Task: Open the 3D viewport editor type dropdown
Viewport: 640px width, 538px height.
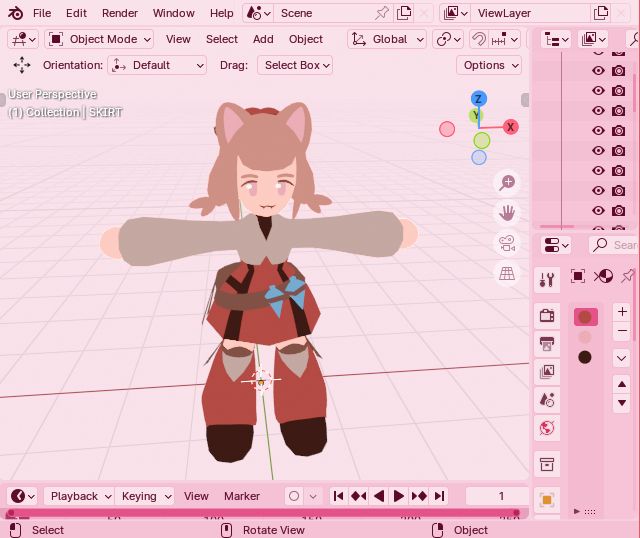Action: pyautogui.click(x=23, y=39)
